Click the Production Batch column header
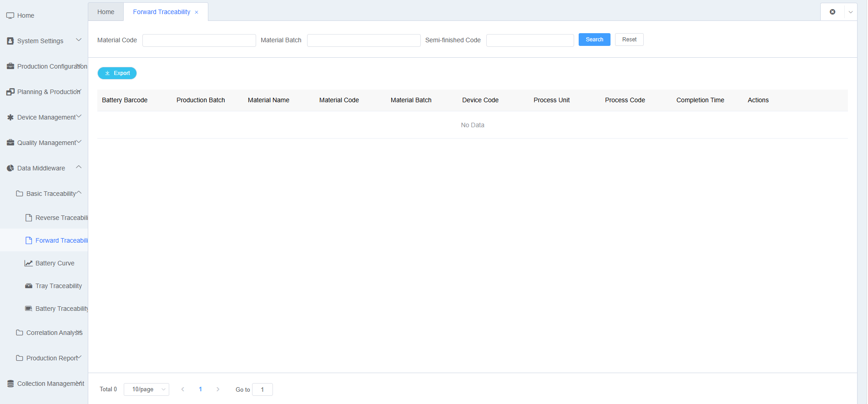The width and height of the screenshot is (868, 404). click(201, 100)
